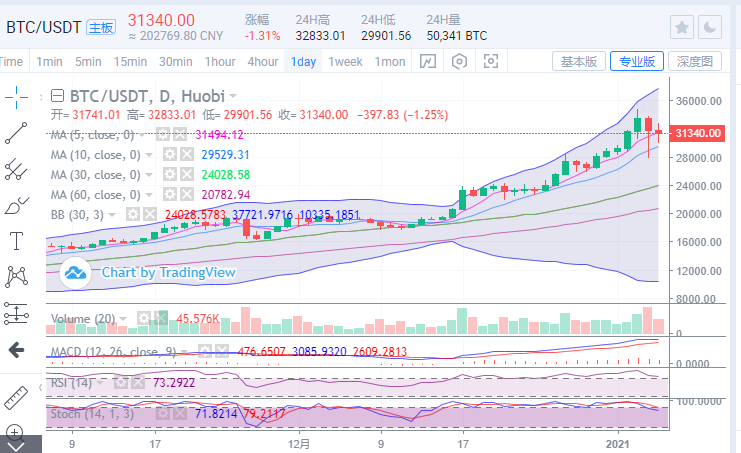Screen dimensions: 741x453
Task: Expand MA (30, close, 0) dropdown arrow
Action: 149,175
